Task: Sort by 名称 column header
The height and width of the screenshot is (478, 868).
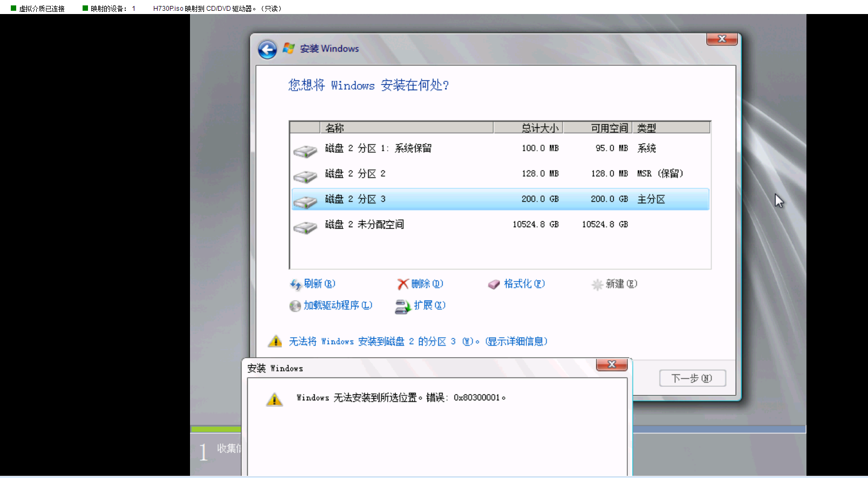Action: (x=407, y=128)
